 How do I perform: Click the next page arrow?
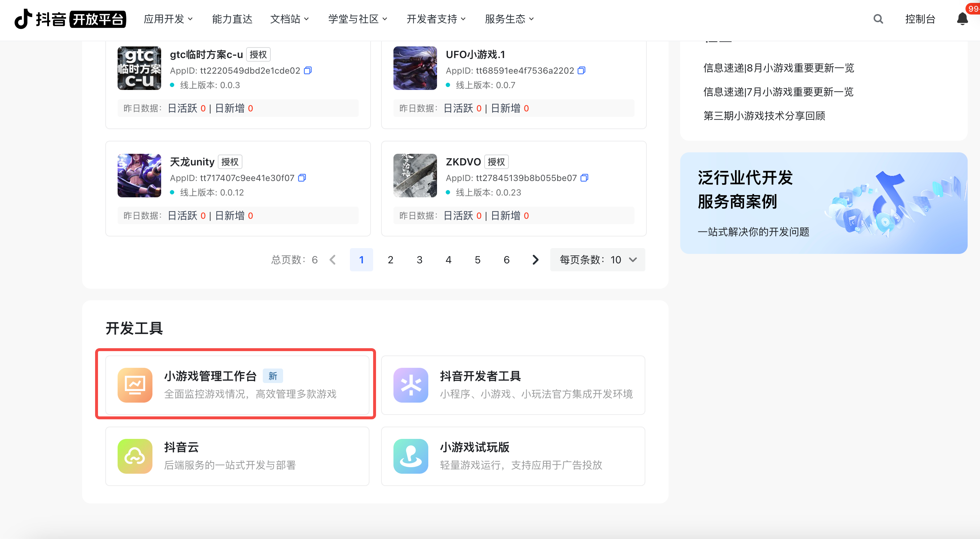coord(535,260)
